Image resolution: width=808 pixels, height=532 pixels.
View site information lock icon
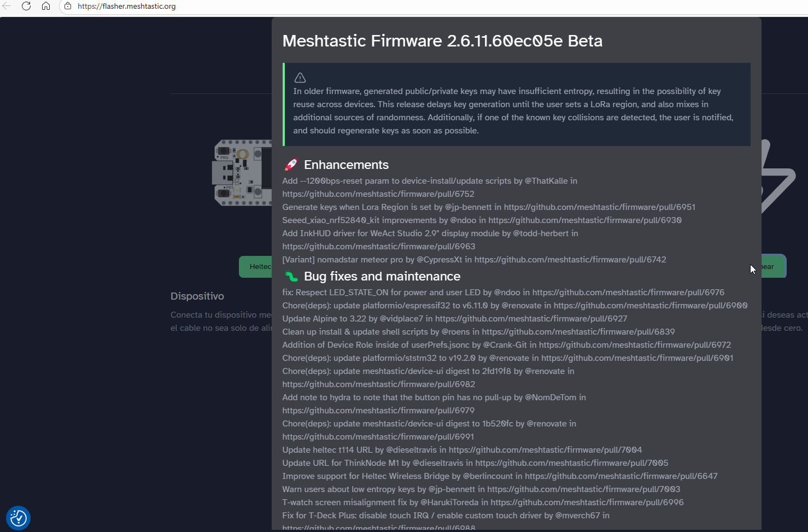coord(68,6)
